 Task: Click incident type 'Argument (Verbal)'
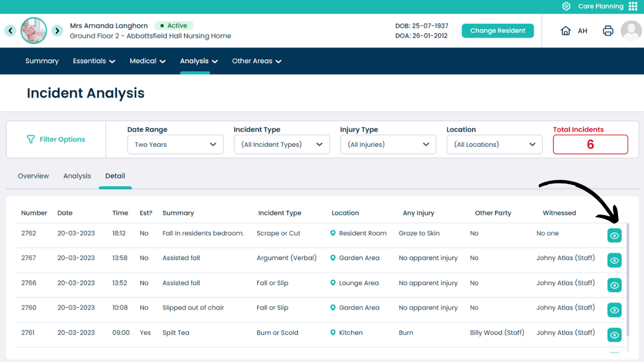pyautogui.click(x=287, y=258)
